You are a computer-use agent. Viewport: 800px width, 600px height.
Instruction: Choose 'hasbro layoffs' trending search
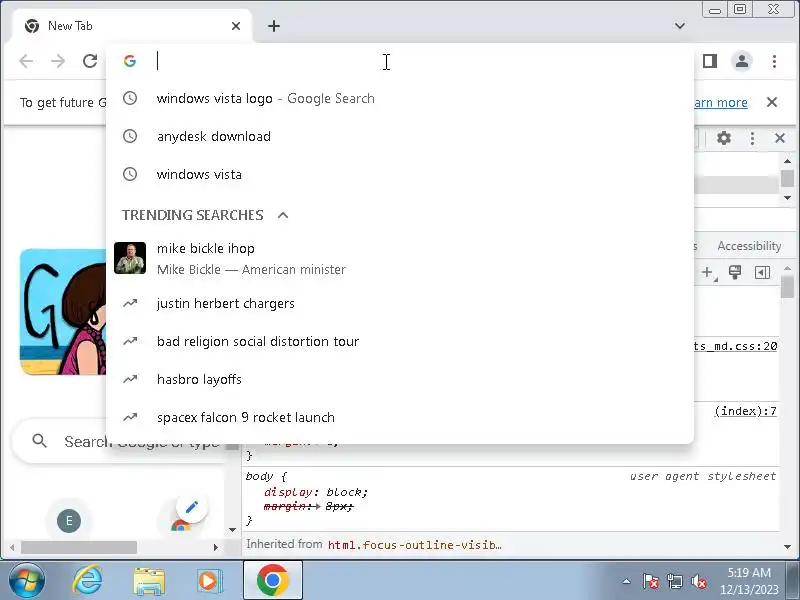tap(400, 380)
